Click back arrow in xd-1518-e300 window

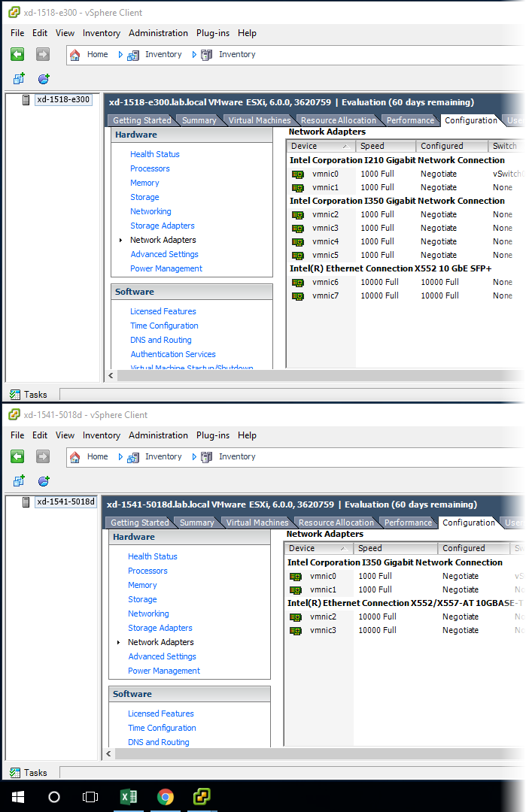[17, 54]
